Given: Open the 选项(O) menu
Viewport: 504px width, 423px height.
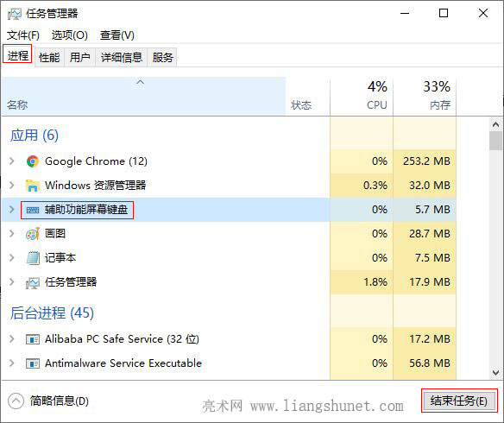Looking at the screenshot, I should (69, 35).
